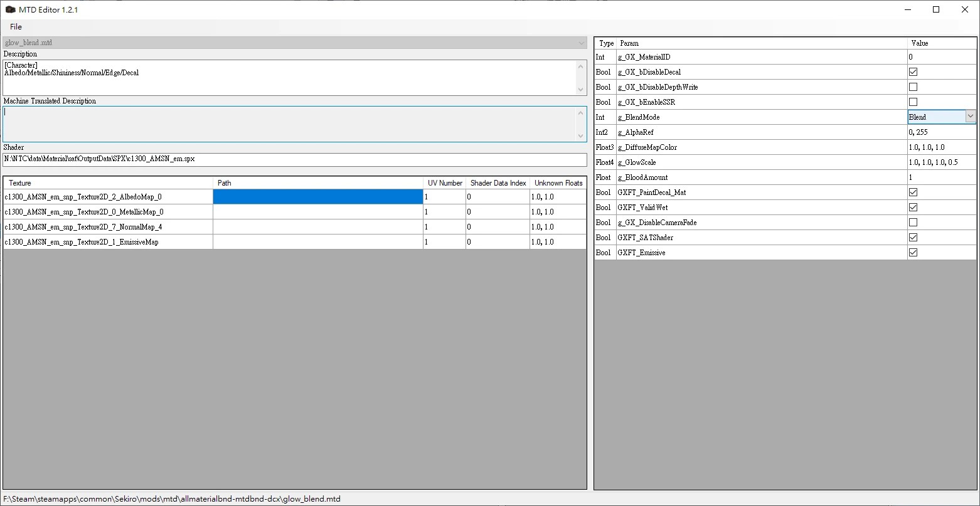Select texture c1300_AMSN_em_snp_Texture2D_2_AlbedoMap_0

pos(108,197)
